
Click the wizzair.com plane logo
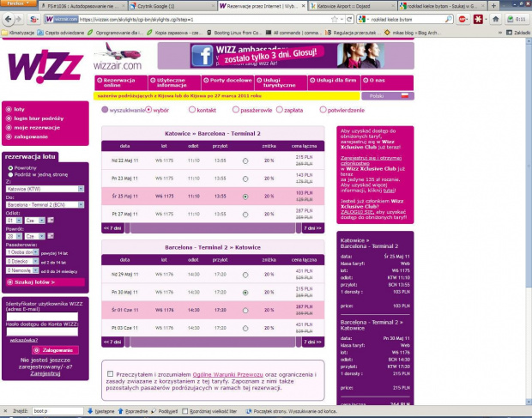[x=118, y=56]
